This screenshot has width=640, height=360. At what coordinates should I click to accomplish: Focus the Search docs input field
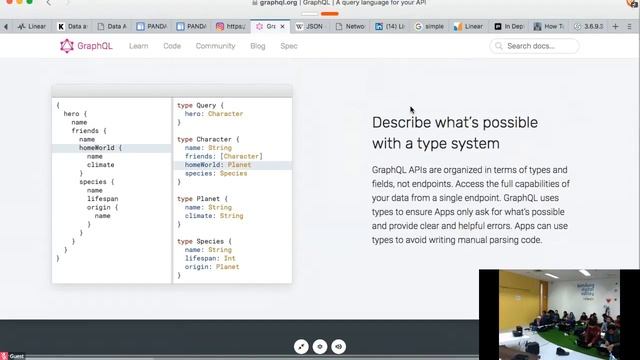[x=534, y=46]
